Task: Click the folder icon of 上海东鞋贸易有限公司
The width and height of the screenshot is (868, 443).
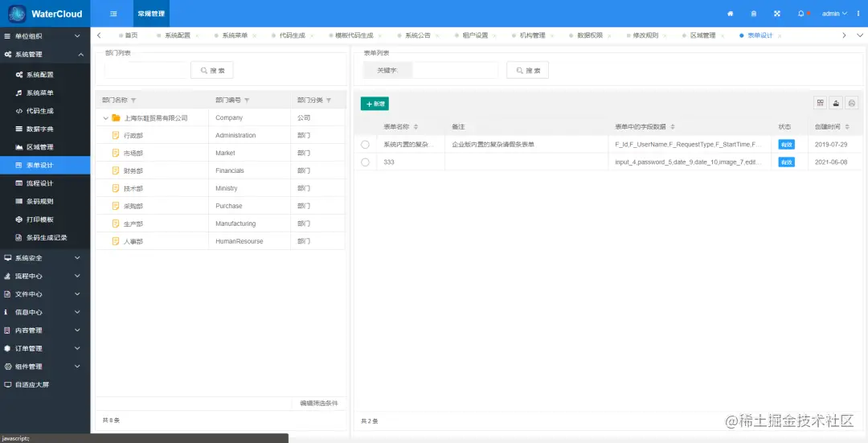Action: tap(116, 118)
